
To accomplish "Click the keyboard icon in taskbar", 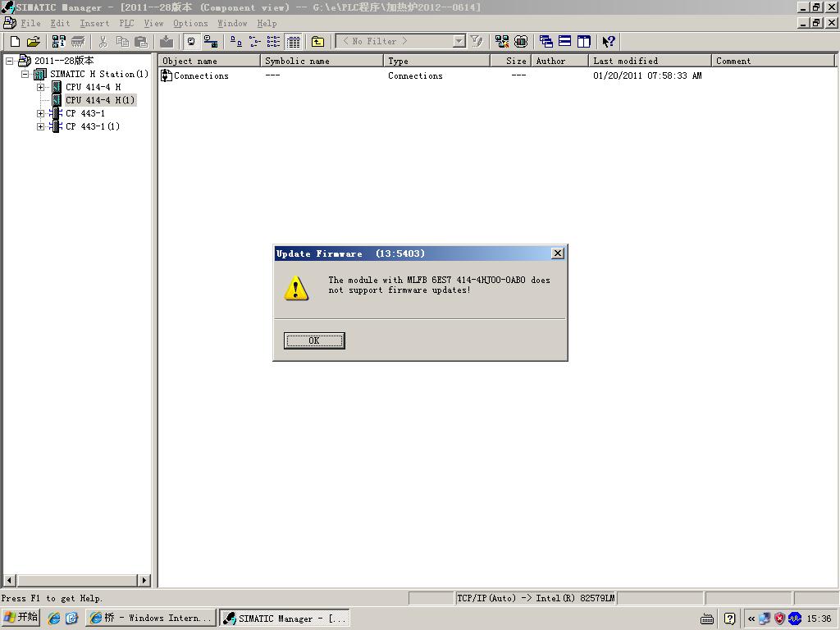I will click(x=707, y=619).
